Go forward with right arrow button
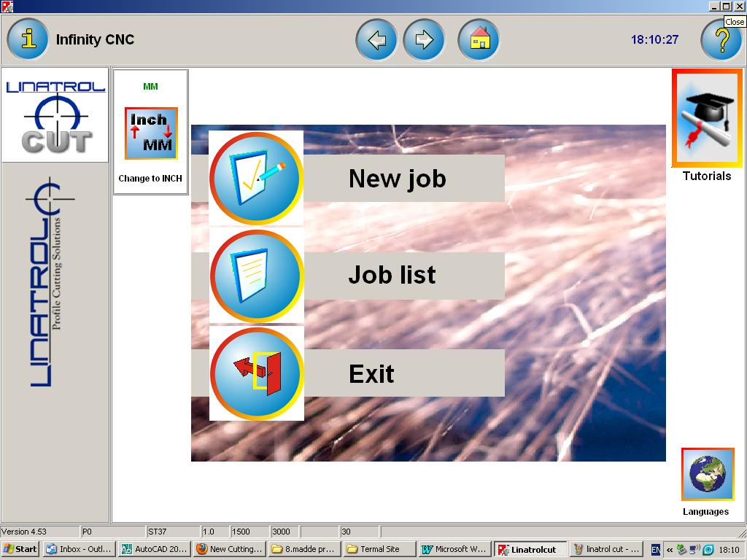The height and width of the screenshot is (560, 747). (x=424, y=39)
